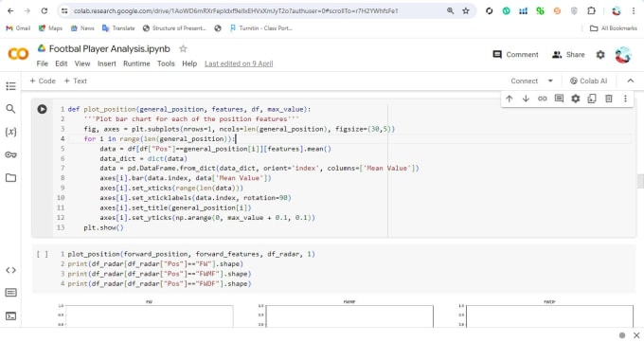
Task: Open cell editor settings gear
Action: [576, 99]
